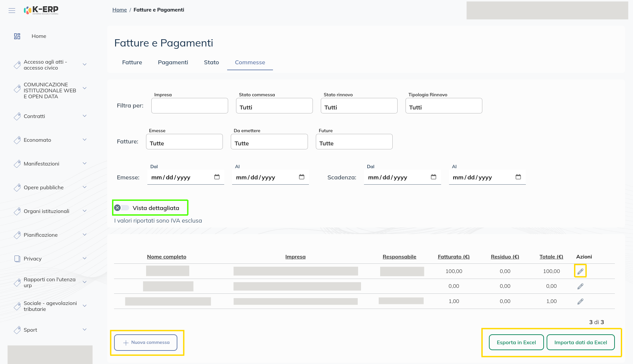Open the Da emettere fatture dropdown
Viewport: 633px width, 364px height.
[269, 142]
